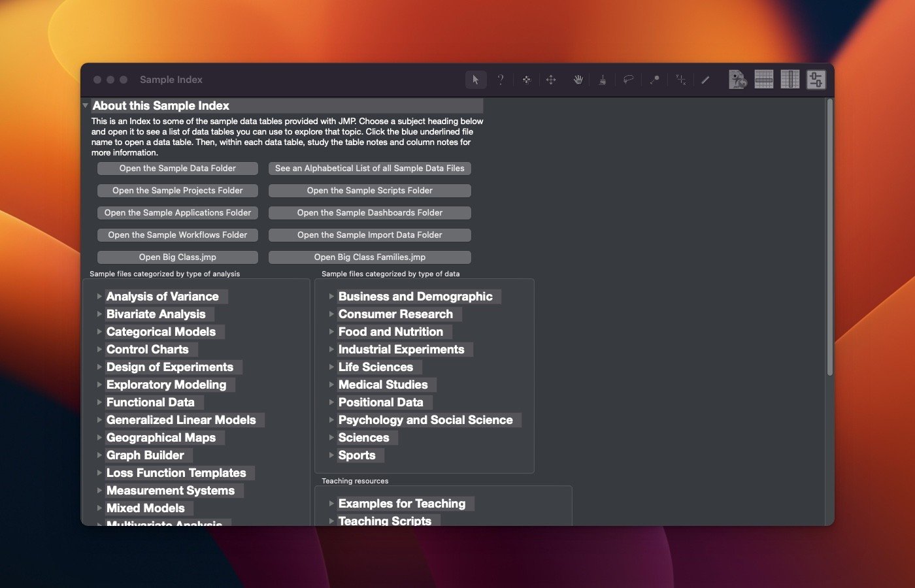Expand Design of Experiments category
The width and height of the screenshot is (915, 588).
click(99, 367)
